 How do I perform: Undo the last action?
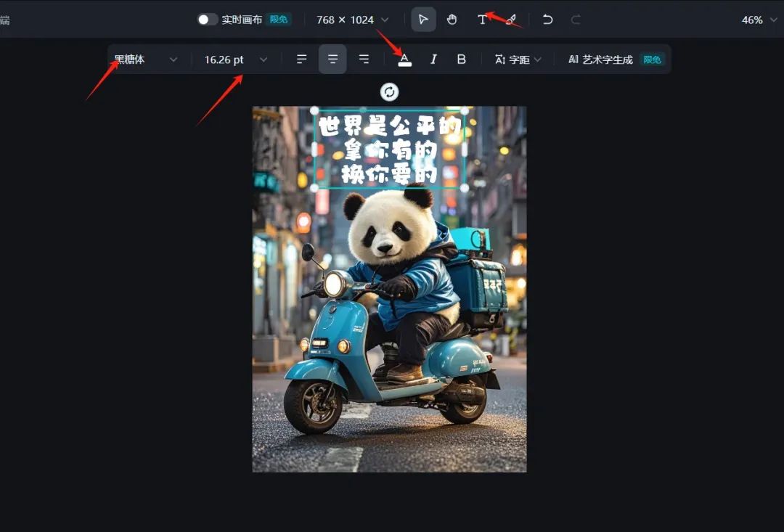pos(547,20)
